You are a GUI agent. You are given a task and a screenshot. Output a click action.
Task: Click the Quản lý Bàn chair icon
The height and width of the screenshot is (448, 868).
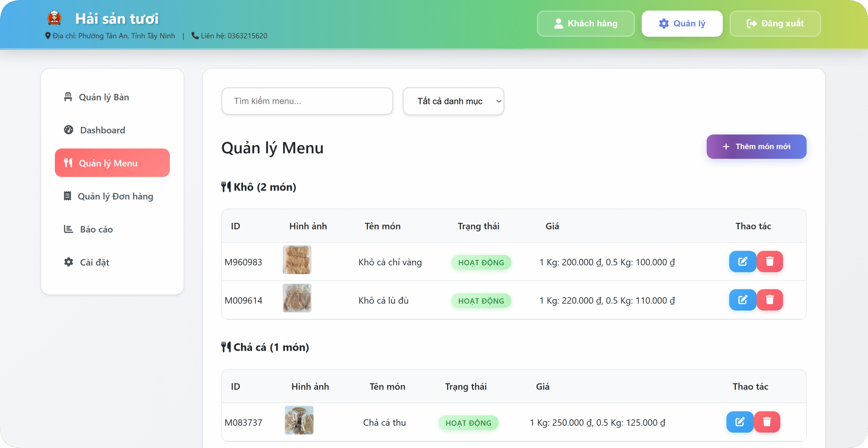click(x=68, y=97)
